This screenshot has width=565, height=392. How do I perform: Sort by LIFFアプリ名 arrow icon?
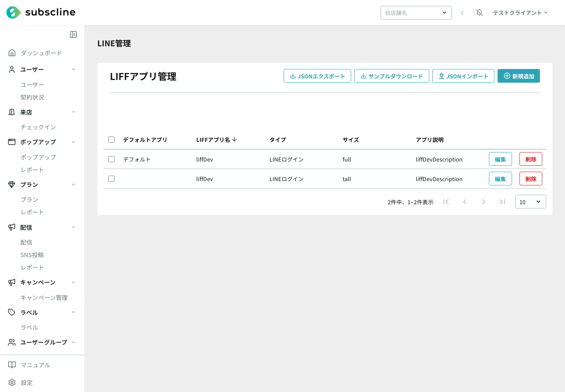(x=235, y=140)
